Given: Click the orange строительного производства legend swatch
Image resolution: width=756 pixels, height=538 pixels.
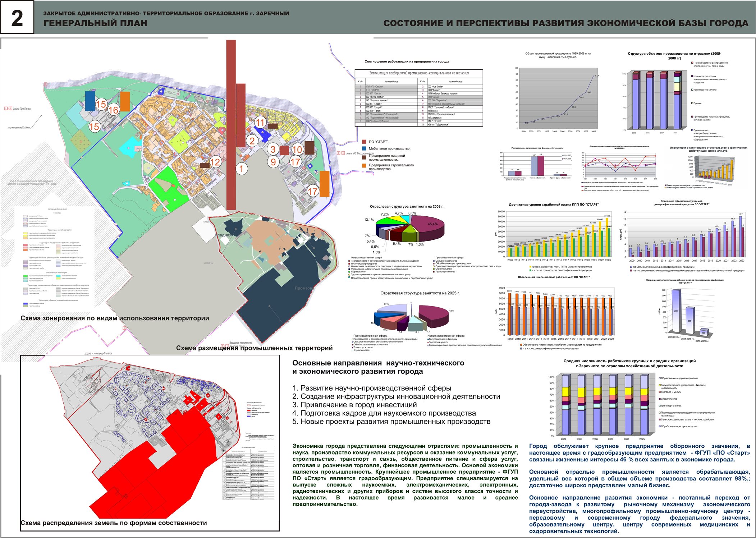Looking at the screenshot, I should pos(364,166).
